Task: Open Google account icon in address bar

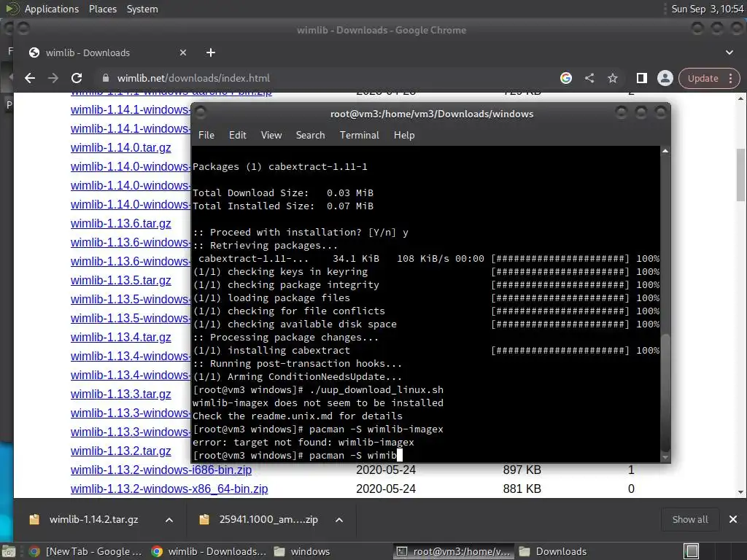Action: 566,78
